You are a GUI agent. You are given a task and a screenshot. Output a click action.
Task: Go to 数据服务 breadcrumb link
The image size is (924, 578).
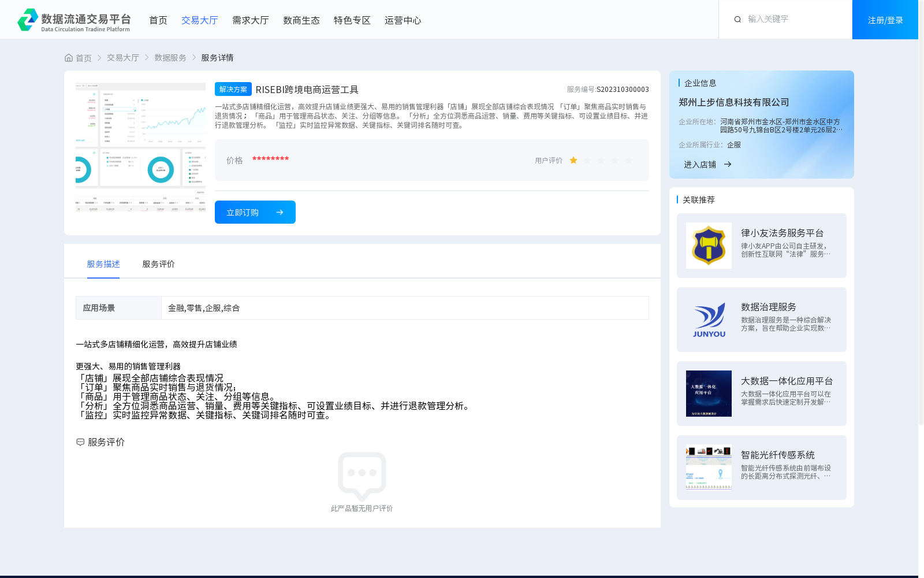pyautogui.click(x=170, y=58)
